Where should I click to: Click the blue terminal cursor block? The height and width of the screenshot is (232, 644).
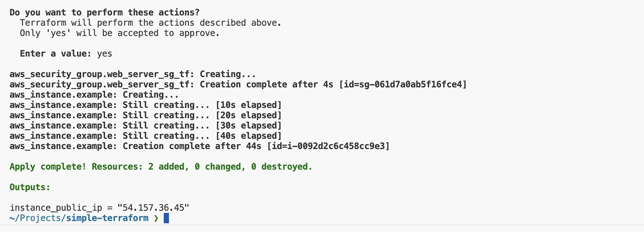pos(166,219)
